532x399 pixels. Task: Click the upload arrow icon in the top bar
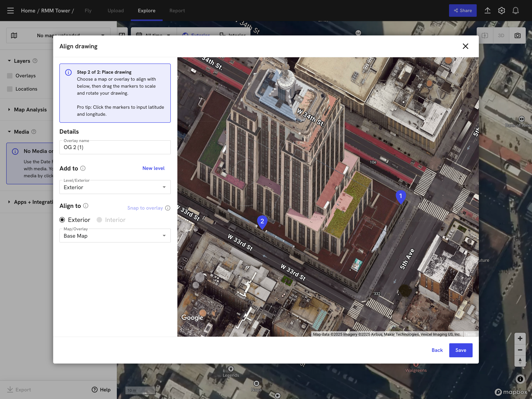(x=488, y=10)
